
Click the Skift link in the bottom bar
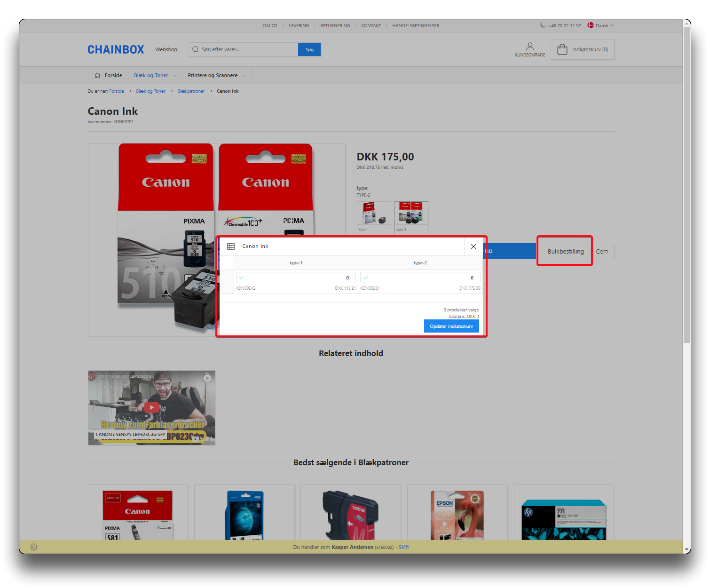pos(404,547)
